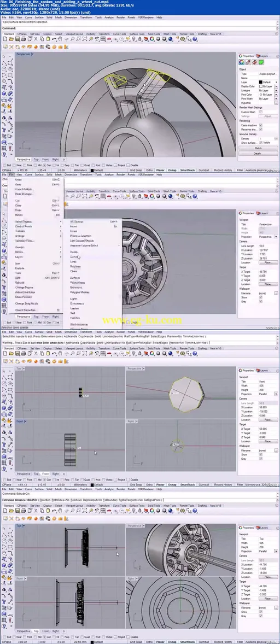Choose Curves in Select Objects submenu

74,257
